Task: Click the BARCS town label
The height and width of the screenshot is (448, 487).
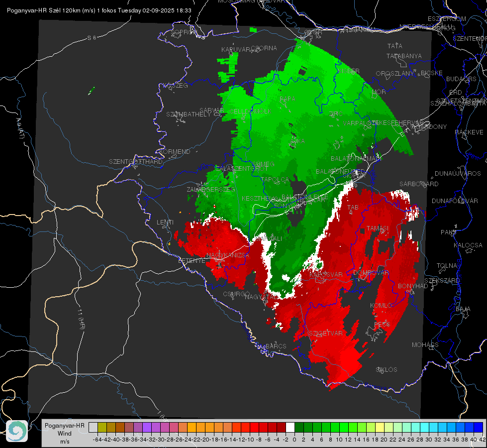Action: (276, 346)
